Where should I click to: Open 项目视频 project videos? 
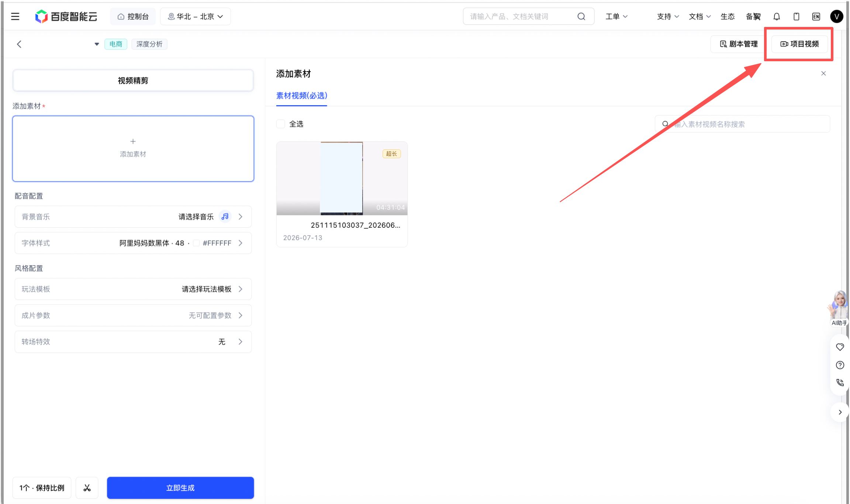point(799,44)
